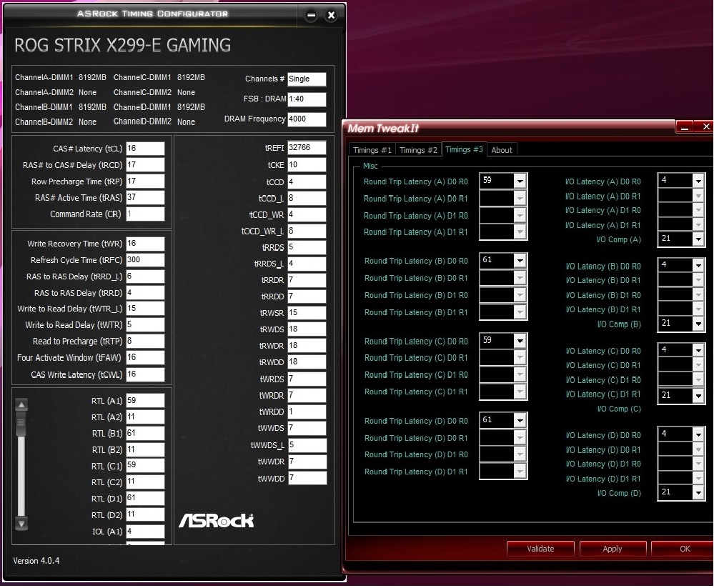Click the 'ChannelA-DIMM1' label
Screen dimensions: 714x588
44,77
